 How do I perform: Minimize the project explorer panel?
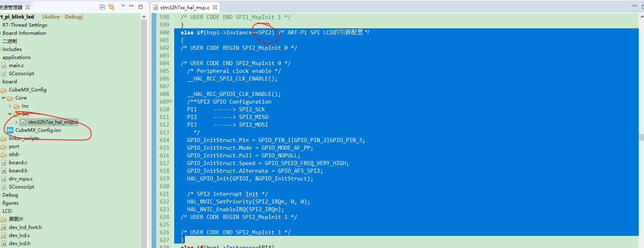pyautogui.click(x=131, y=6)
